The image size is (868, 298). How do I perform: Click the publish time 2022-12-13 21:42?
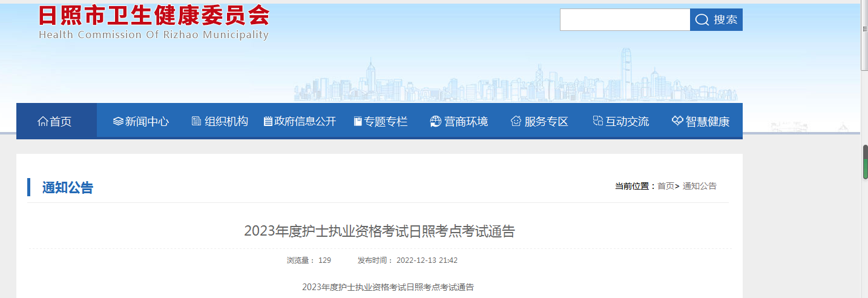coord(427,260)
